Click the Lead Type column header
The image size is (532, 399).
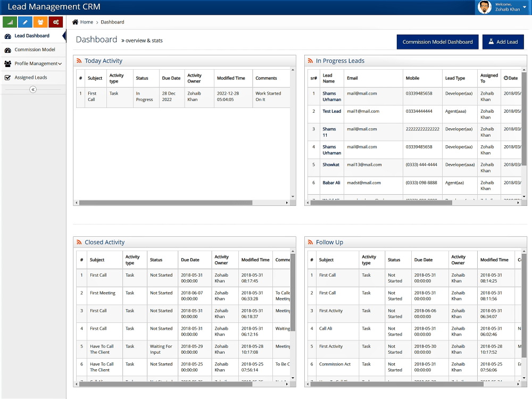pos(460,78)
